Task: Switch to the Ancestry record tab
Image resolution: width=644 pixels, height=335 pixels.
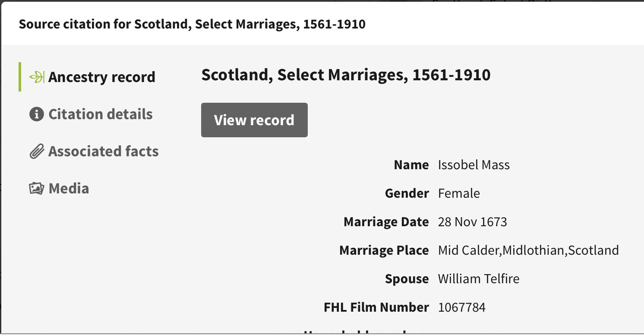Action: [101, 77]
